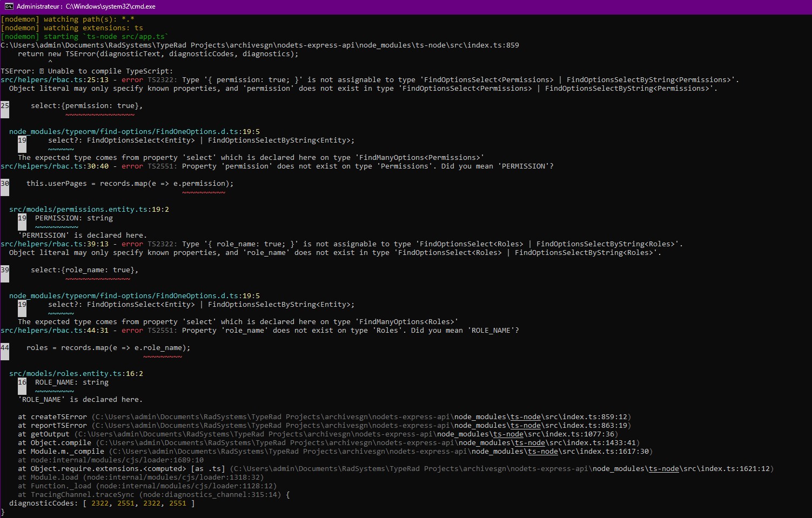Click the nodemon starting ts-node src/app.ts line
The width and height of the screenshot is (812, 518).
point(85,37)
